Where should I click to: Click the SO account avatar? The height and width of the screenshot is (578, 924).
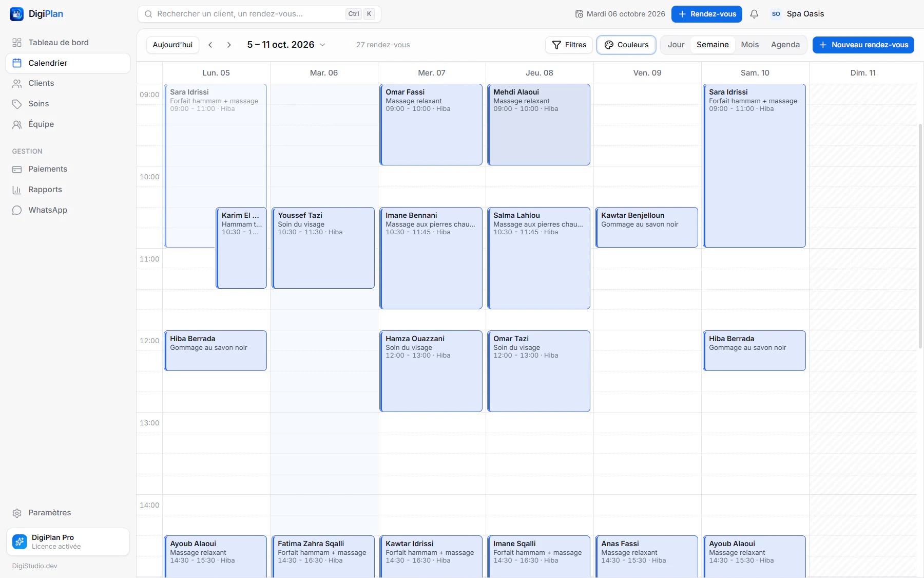point(776,14)
